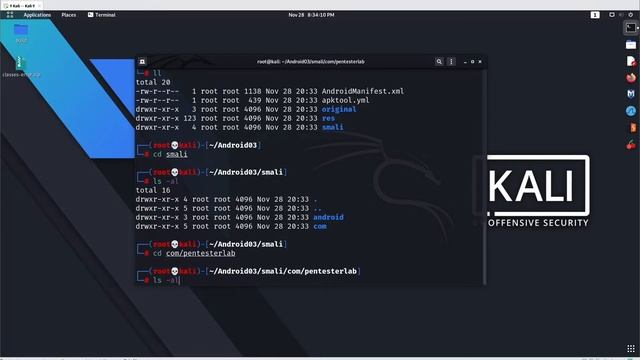640x360 pixels.
Task: Launch the CherryTree icon in the dock
Action: pyautogui.click(x=631, y=144)
